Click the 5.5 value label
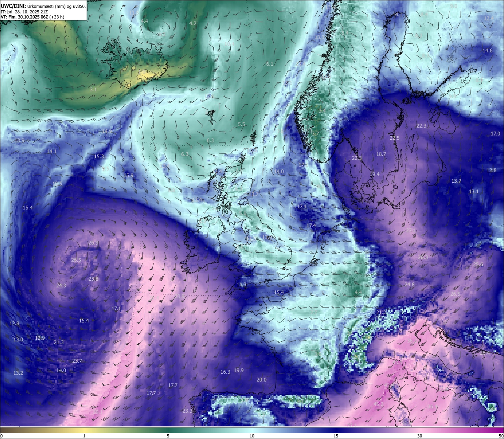 pyautogui.click(x=241, y=124)
